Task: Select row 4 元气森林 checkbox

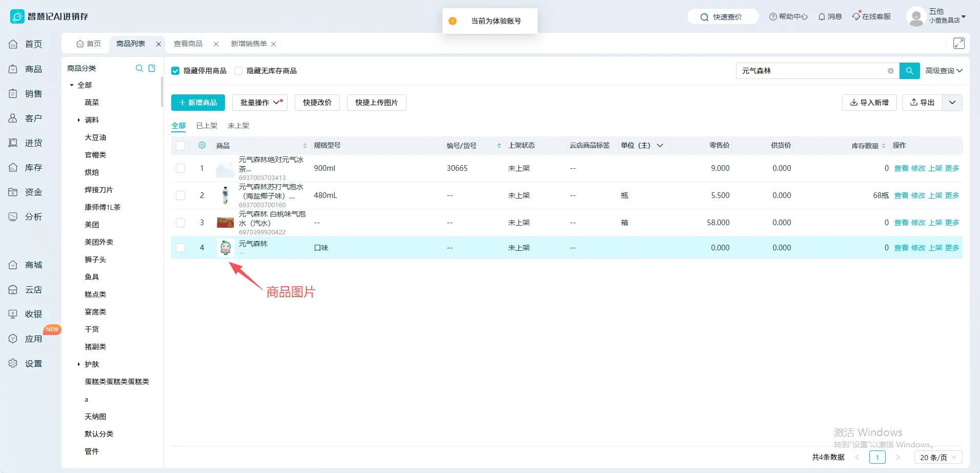Action: [180, 248]
